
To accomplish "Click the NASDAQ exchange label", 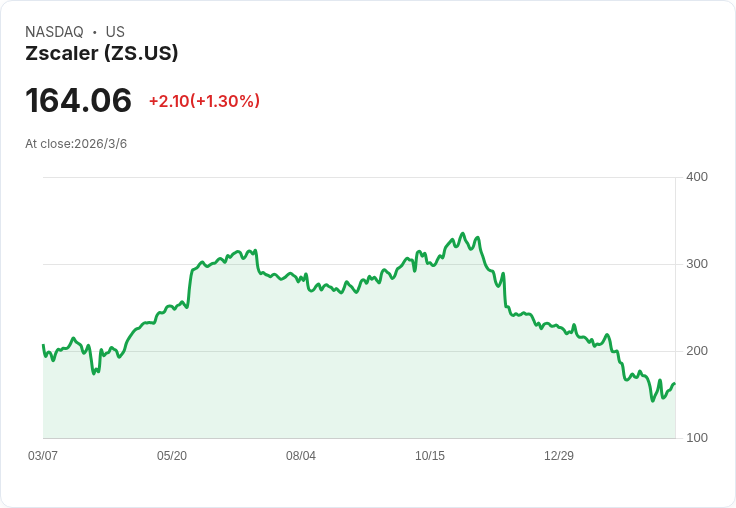I will tap(54, 32).
